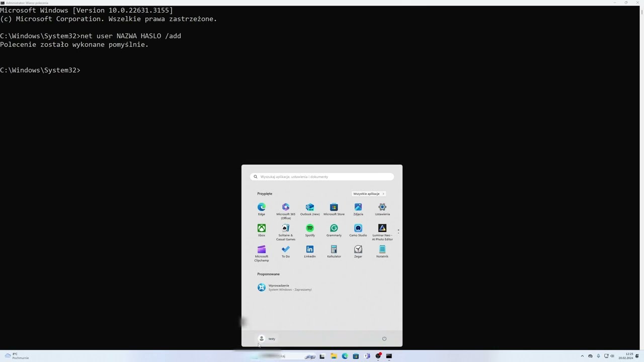Viewport: 644px width, 362px height.
Task: Click 'Polecenie zostało wykonane pomyślnie.' output text
Action: click(x=74, y=44)
